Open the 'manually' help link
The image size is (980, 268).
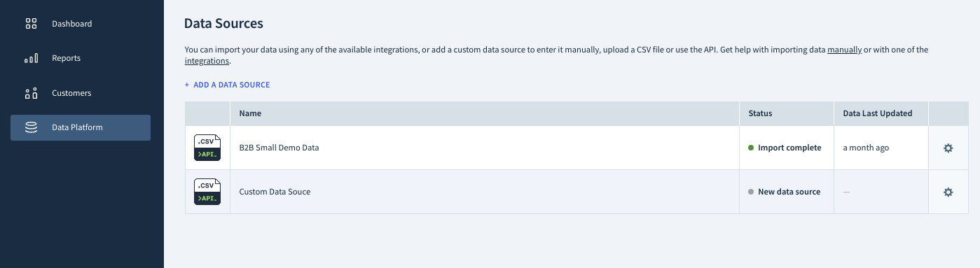pos(844,50)
